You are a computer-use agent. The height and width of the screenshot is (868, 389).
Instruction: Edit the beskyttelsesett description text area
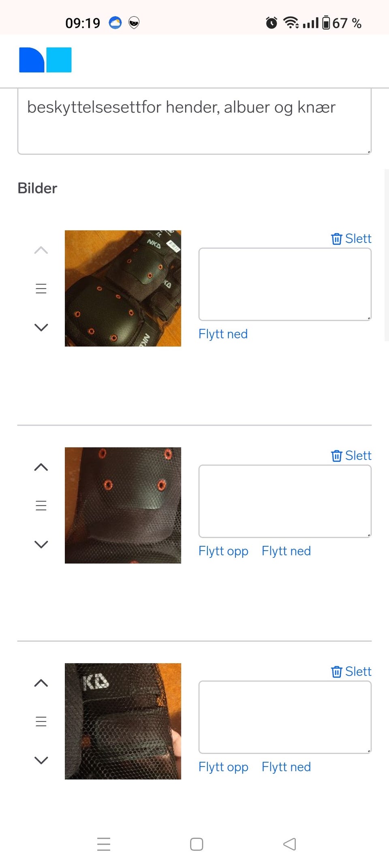194,121
